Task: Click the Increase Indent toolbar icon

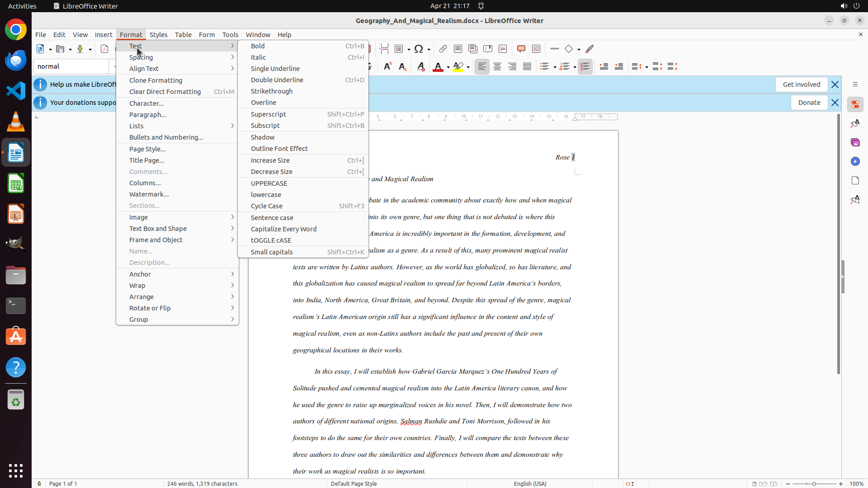Action: (x=604, y=67)
